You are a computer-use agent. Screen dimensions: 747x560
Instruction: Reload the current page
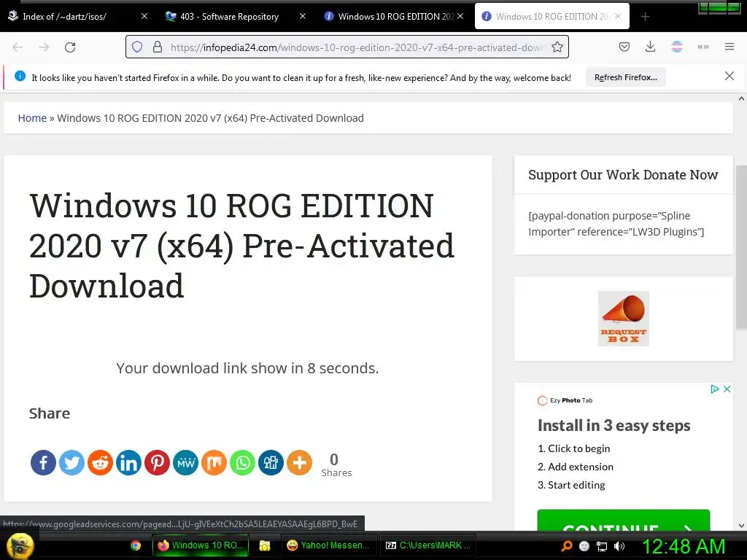click(70, 47)
